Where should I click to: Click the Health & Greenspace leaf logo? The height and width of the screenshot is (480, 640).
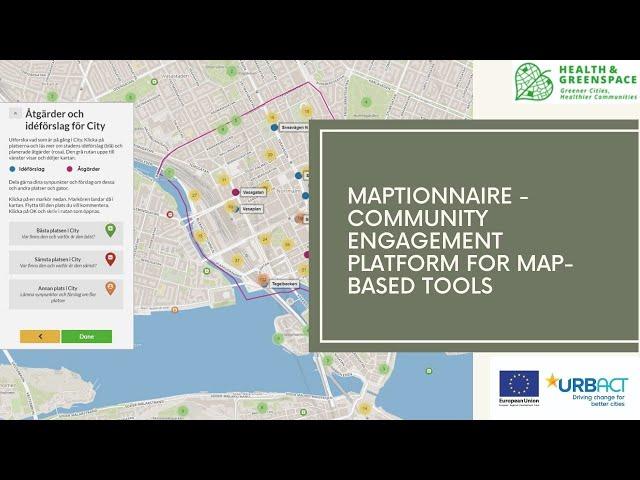(533, 82)
